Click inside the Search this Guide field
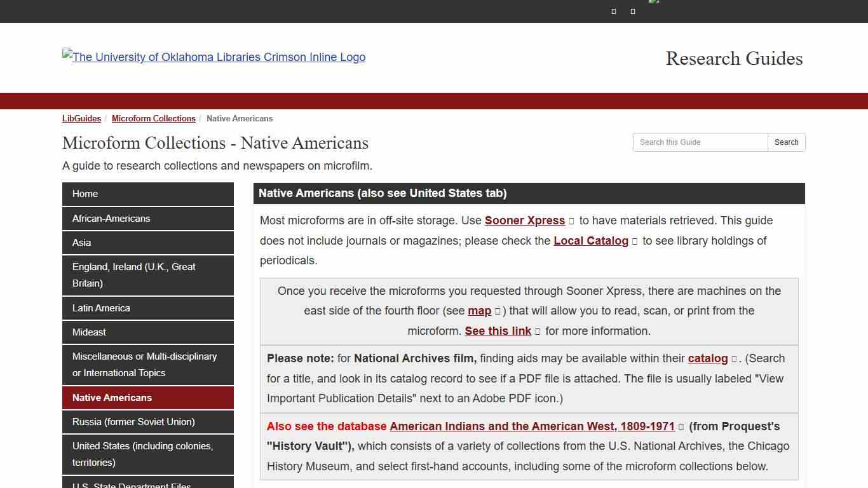This screenshot has height=488, width=868. pyautogui.click(x=699, y=142)
